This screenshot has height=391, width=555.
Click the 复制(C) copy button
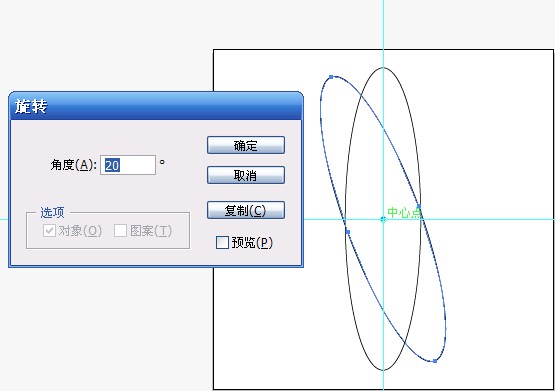[246, 211]
